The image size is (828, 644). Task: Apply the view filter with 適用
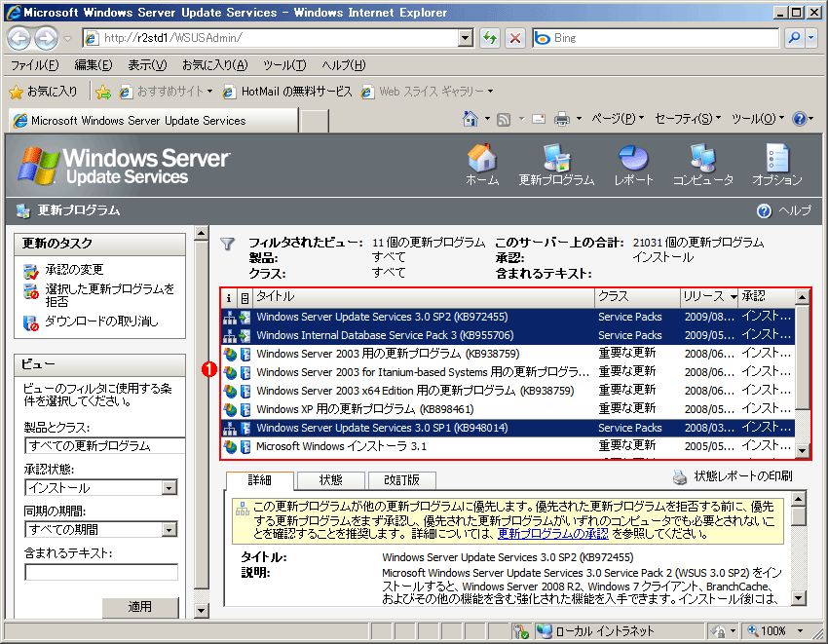pos(140,607)
